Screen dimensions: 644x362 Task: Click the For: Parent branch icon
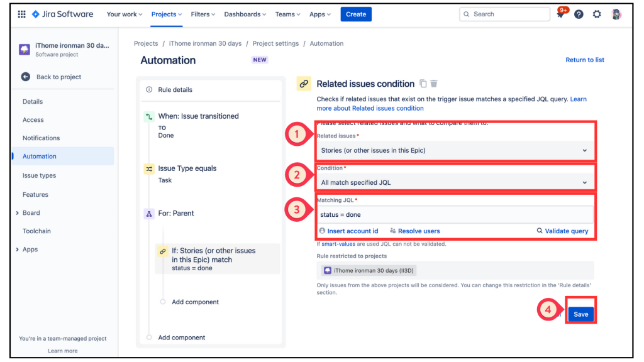(149, 214)
